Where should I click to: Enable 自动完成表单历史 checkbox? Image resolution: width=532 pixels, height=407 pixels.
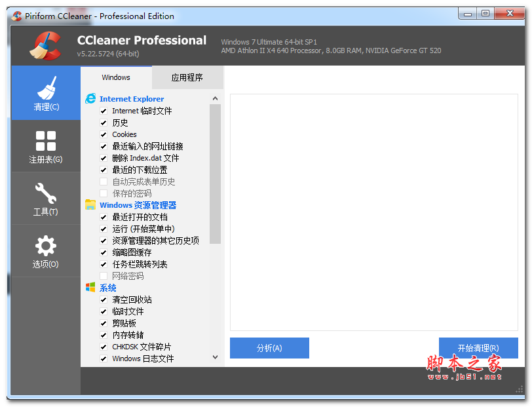[x=104, y=182]
